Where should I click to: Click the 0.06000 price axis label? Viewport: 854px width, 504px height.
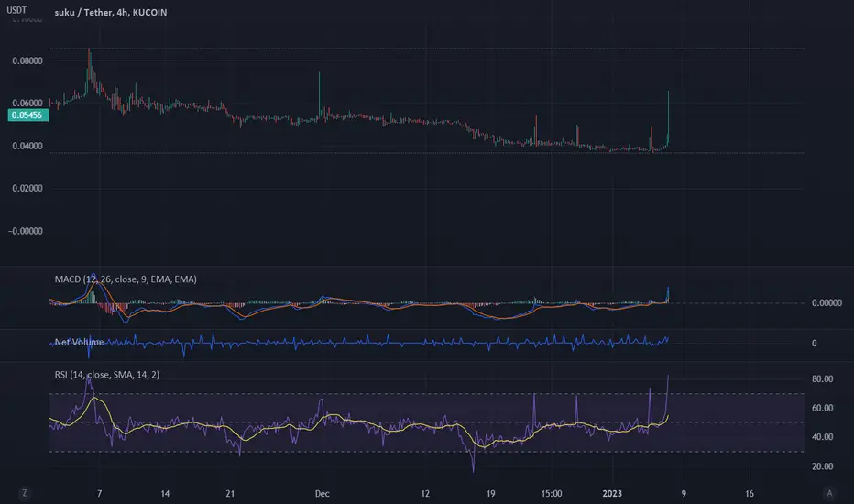point(27,103)
